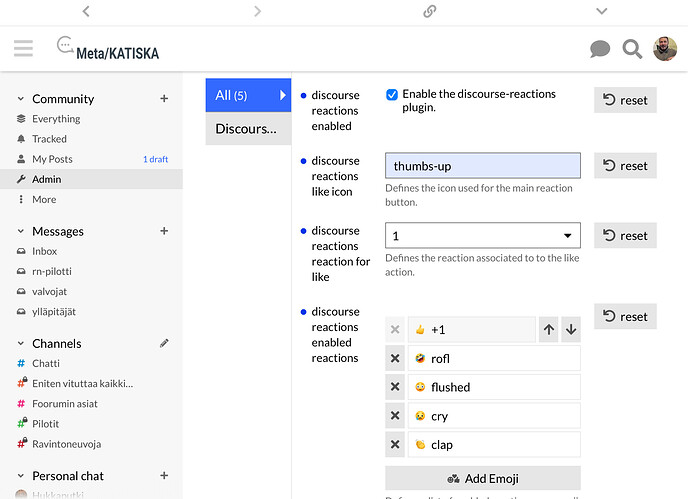Image resolution: width=688 pixels, height=499 pixels.
Task: Click the plus icon next to Community
Action: (x=164, y=98)
